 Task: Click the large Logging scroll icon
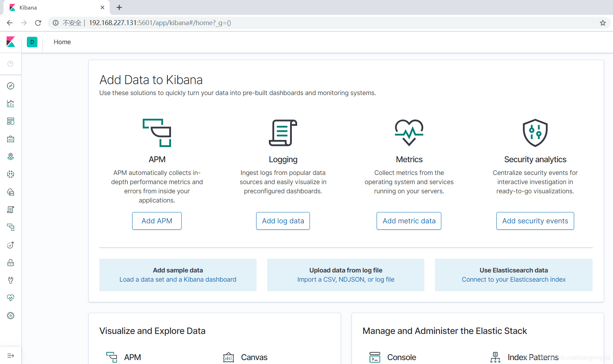click(x=283, y=133)
